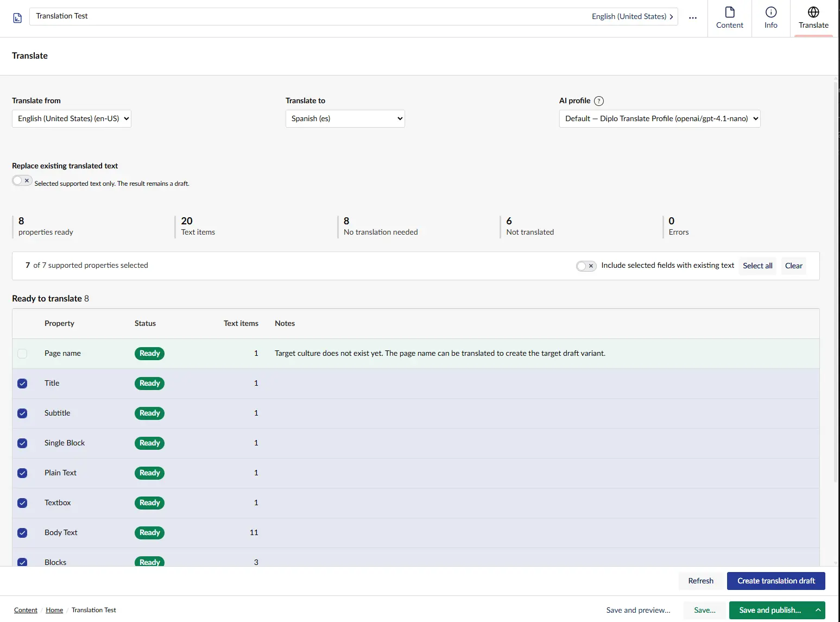Screen dimensions: 840x622
Task: Click the Clear button
Action: pos(793,266)
